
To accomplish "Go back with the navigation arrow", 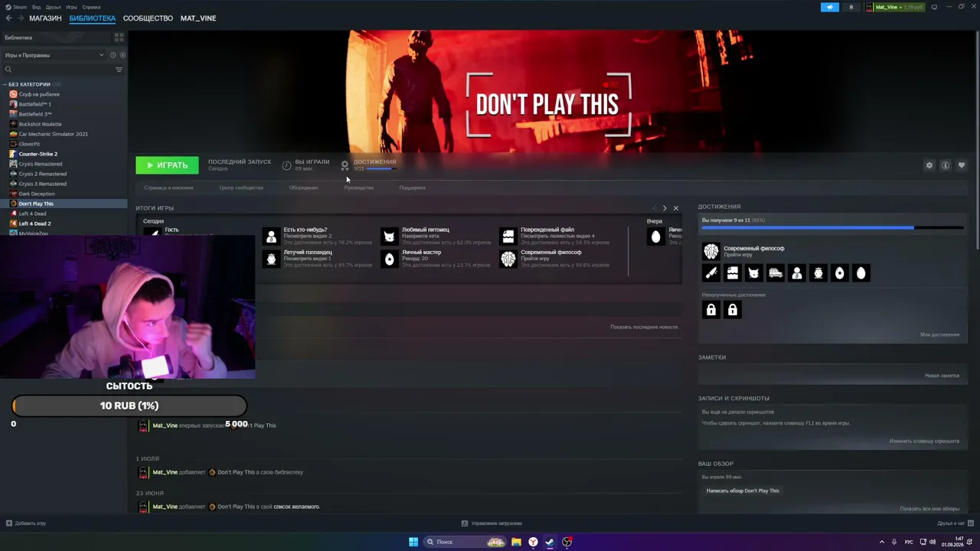I will click(x=8, y=18).
